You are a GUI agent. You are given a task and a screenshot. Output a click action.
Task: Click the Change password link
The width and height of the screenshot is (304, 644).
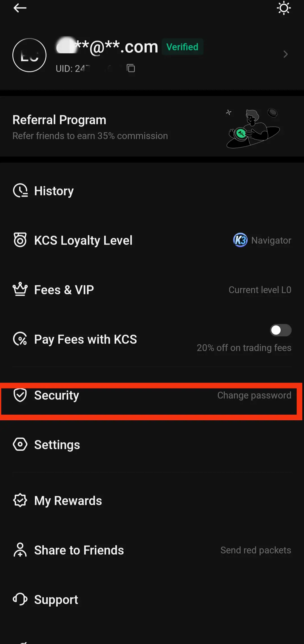(x=254, y=395)
